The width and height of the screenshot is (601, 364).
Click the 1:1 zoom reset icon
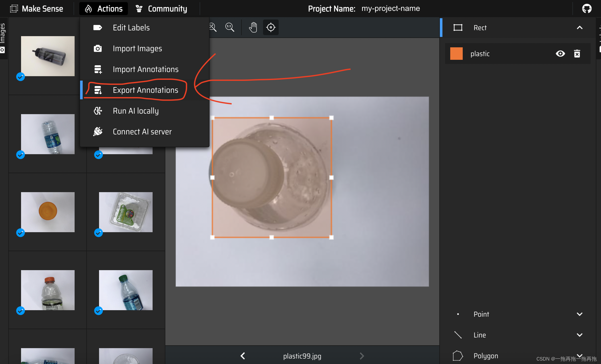[x=230, y=27]
